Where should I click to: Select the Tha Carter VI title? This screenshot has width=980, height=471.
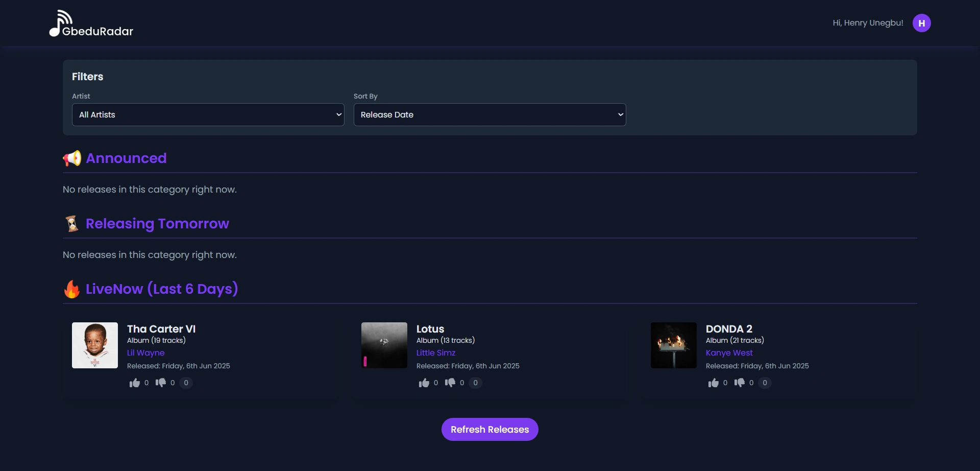point(161,329)
